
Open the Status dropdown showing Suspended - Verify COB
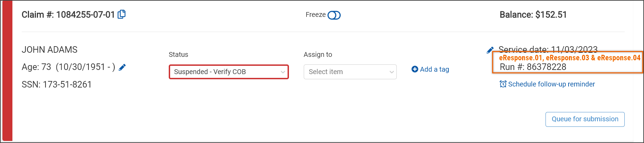click(x=229, y=72)
